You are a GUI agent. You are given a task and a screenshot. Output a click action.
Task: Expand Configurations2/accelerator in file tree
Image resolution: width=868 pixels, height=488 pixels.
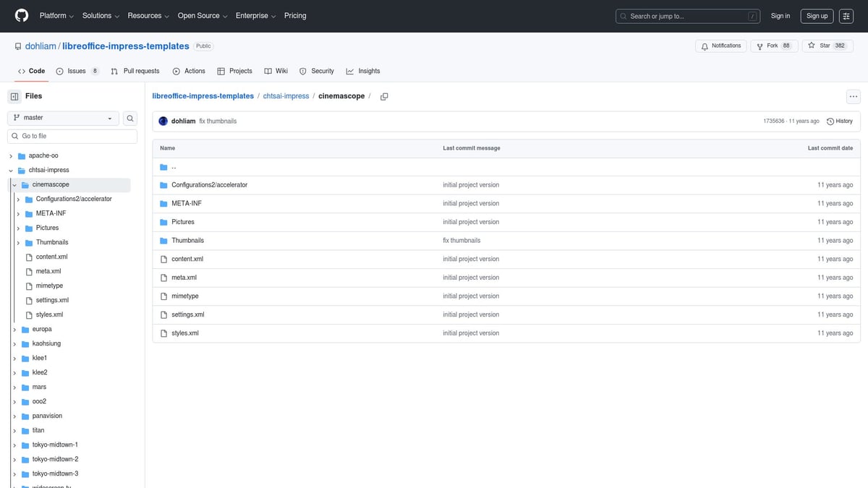pos(18,199)
